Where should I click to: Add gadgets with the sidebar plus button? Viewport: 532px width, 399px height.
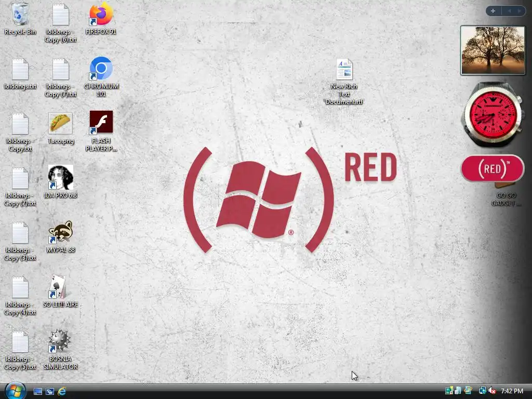(x=493, y=11)
